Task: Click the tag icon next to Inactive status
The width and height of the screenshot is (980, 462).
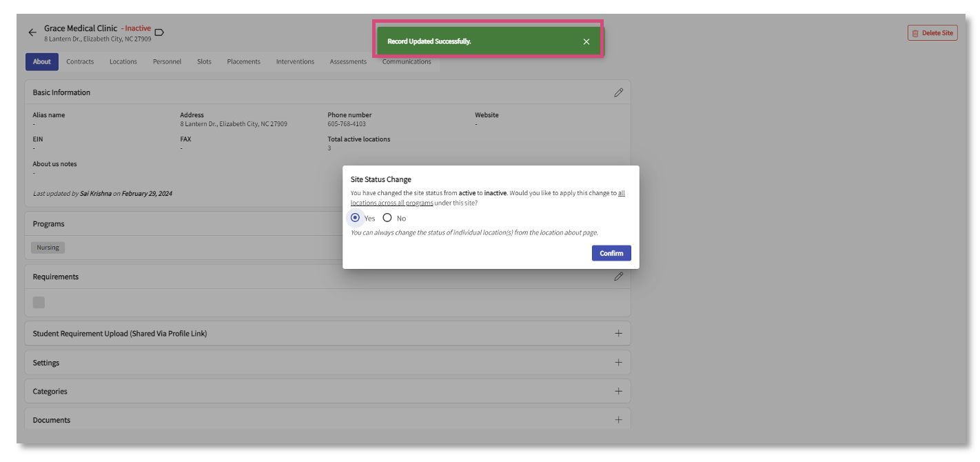Action: click(159, 32)
